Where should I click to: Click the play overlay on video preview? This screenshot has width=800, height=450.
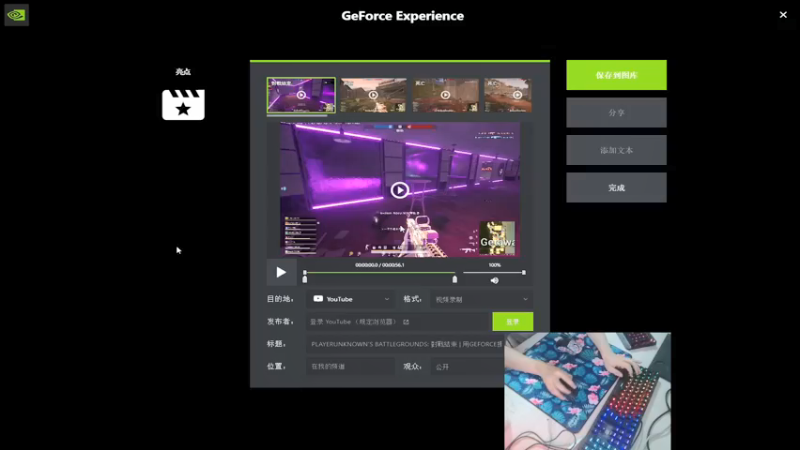[x=399, y=190]
